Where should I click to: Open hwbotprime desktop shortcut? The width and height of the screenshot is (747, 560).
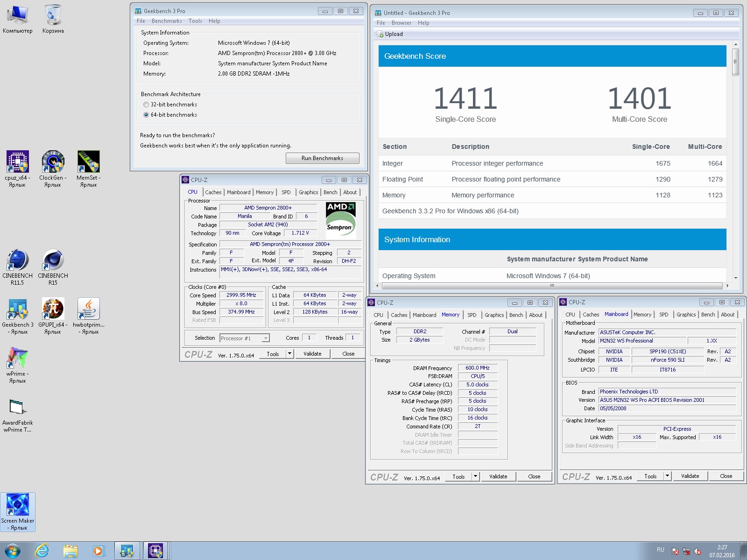click(x=88, y=316)
